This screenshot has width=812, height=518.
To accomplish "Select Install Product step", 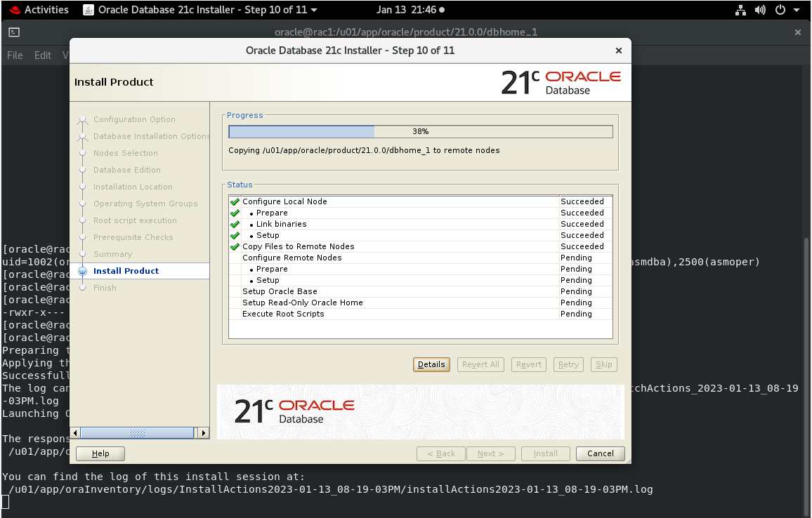I will (126, 271).
